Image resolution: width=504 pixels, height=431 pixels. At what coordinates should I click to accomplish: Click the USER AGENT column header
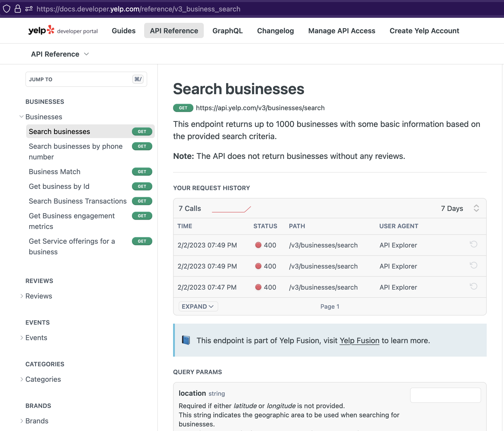tap(399, 226)
